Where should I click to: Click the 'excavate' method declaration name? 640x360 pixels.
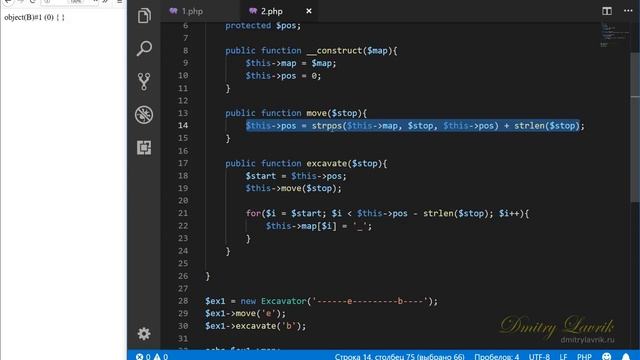[x=327, y=163]
